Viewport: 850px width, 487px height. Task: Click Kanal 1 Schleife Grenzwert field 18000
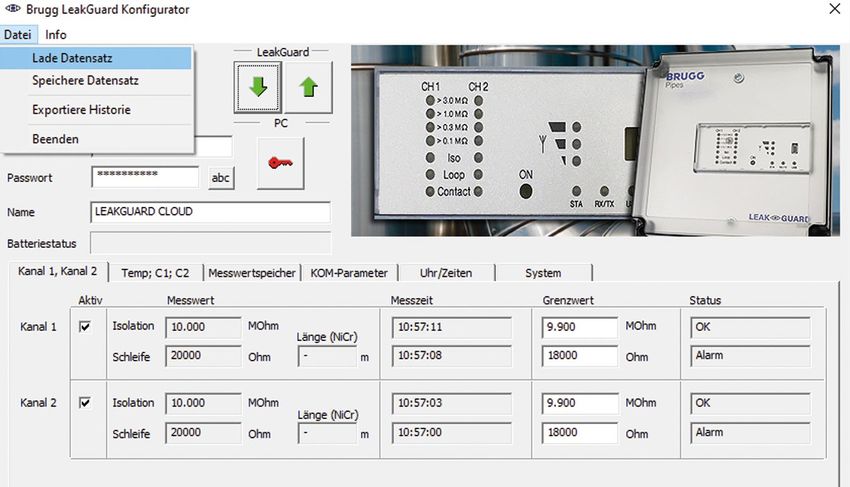pos(579,356)
